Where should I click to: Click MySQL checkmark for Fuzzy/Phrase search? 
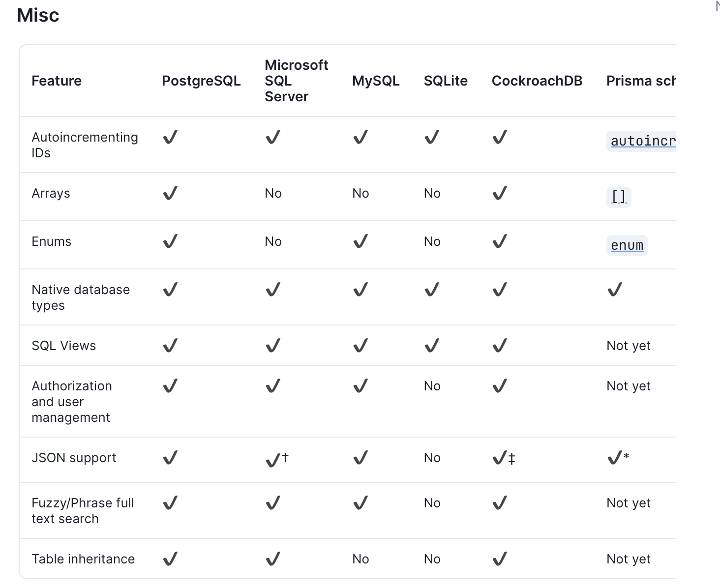click(360, 503)
